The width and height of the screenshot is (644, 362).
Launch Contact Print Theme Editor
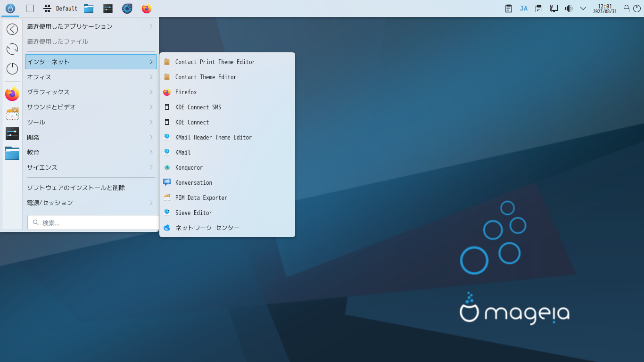tap(227, 62)
